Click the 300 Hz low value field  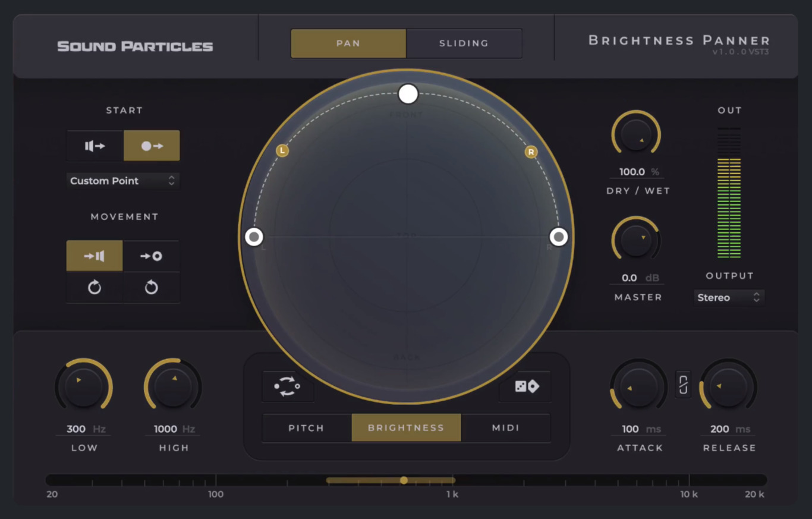click(84, 429)
